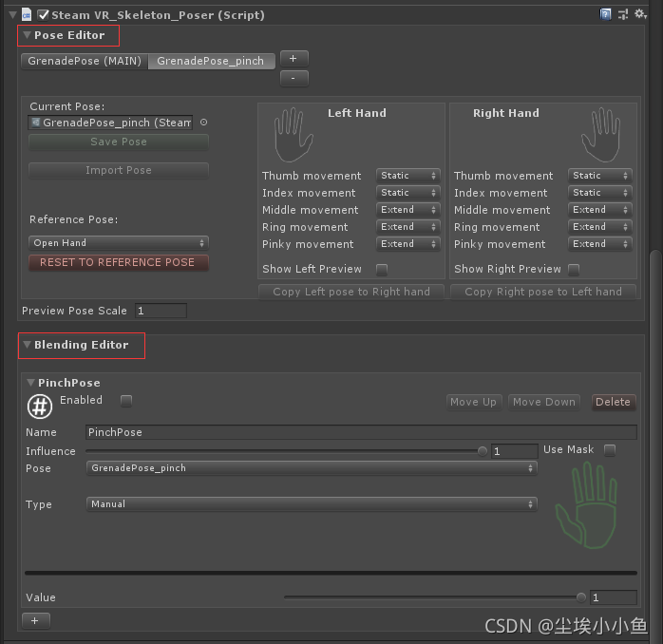
Task: Click the Right Hand outline icon
Action: (601, 135)
